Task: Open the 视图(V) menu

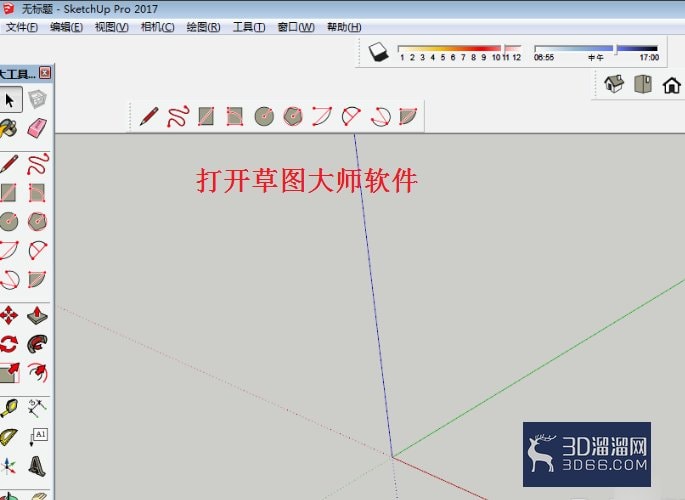Action: click(x=111, y=27)
